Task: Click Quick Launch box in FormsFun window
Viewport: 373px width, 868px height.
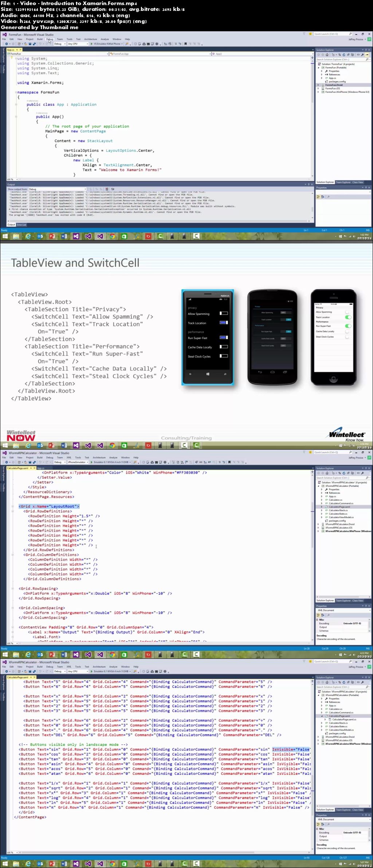Action: click(333, 34)
